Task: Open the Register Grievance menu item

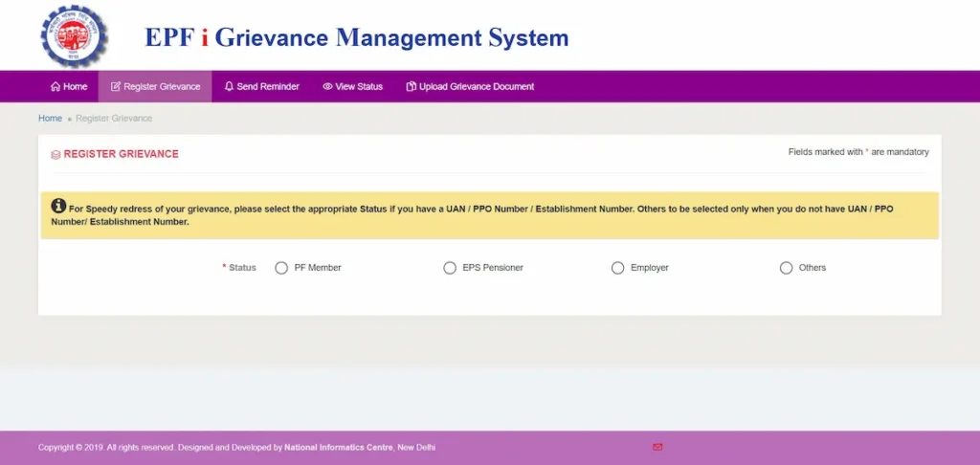Action: tap(155, 86)
